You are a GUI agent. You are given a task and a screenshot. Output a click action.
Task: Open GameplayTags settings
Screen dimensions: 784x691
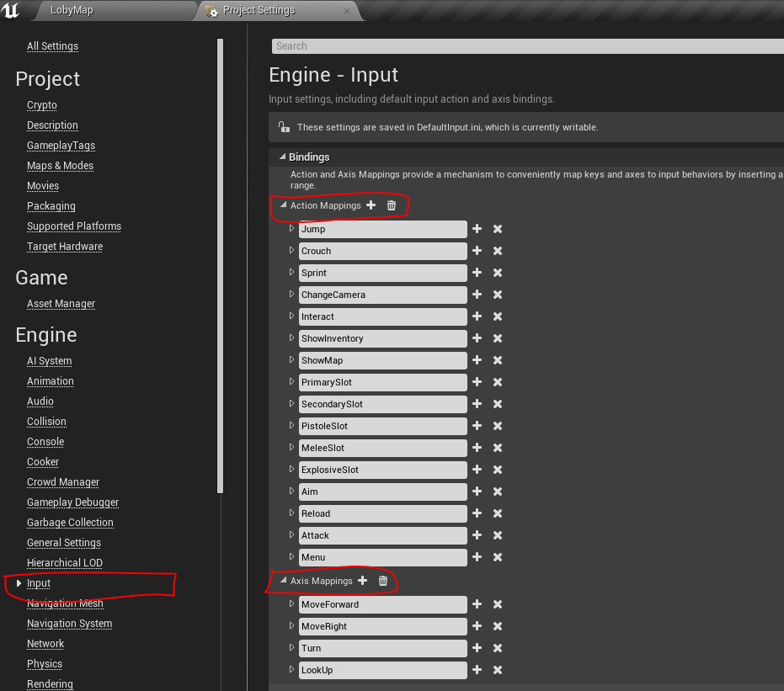61,146
